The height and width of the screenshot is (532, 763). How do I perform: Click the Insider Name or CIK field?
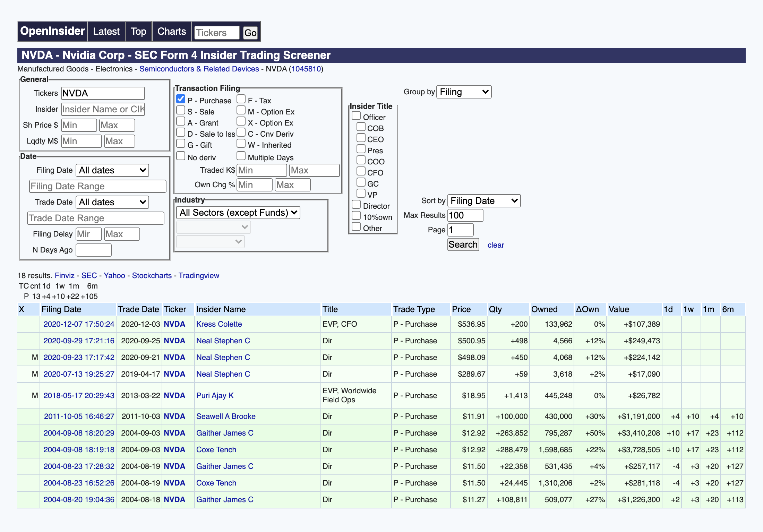pos(103,109)
